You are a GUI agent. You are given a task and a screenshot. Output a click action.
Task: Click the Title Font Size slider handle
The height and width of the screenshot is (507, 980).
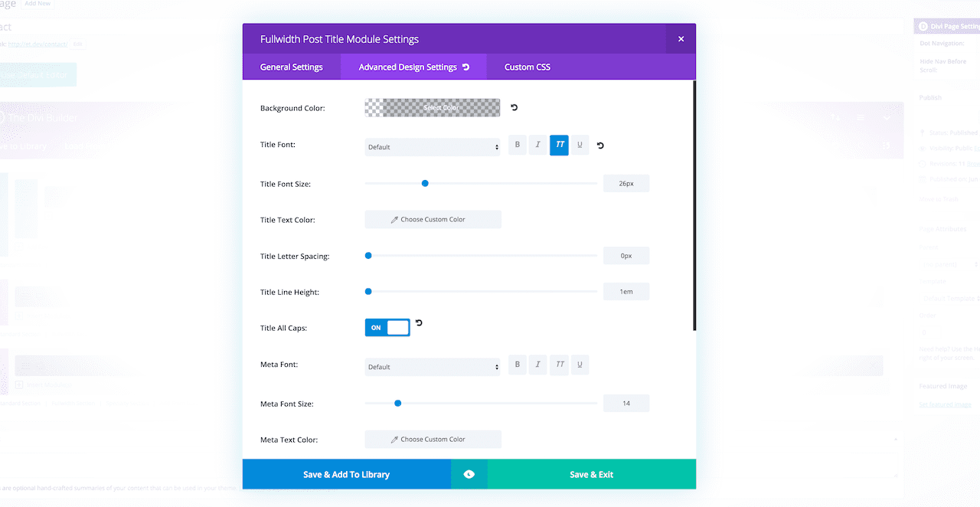coord(425,184)
